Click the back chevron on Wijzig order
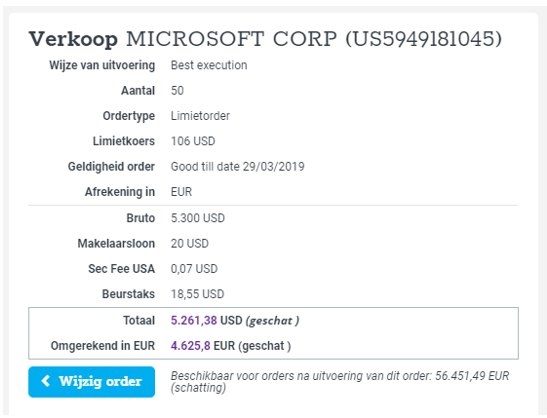This screenshot has width=547, height=418. coord(46,381)
